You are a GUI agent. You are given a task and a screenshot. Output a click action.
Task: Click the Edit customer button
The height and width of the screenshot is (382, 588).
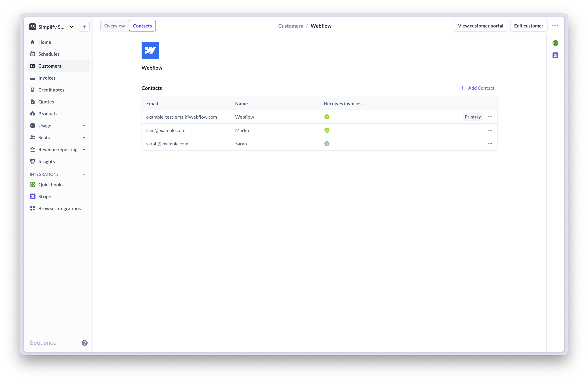click(x=529, y=26)
